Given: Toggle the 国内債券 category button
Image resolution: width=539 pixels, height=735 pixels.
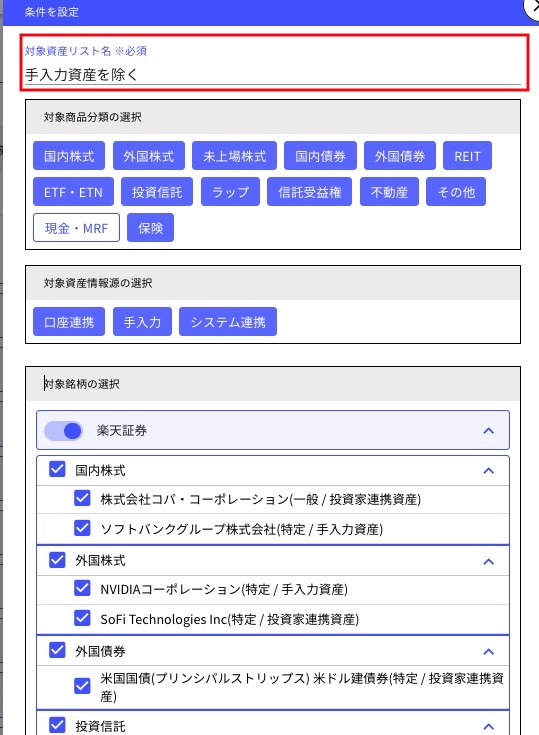Looking at the screenshot, I should click(320, 156).
